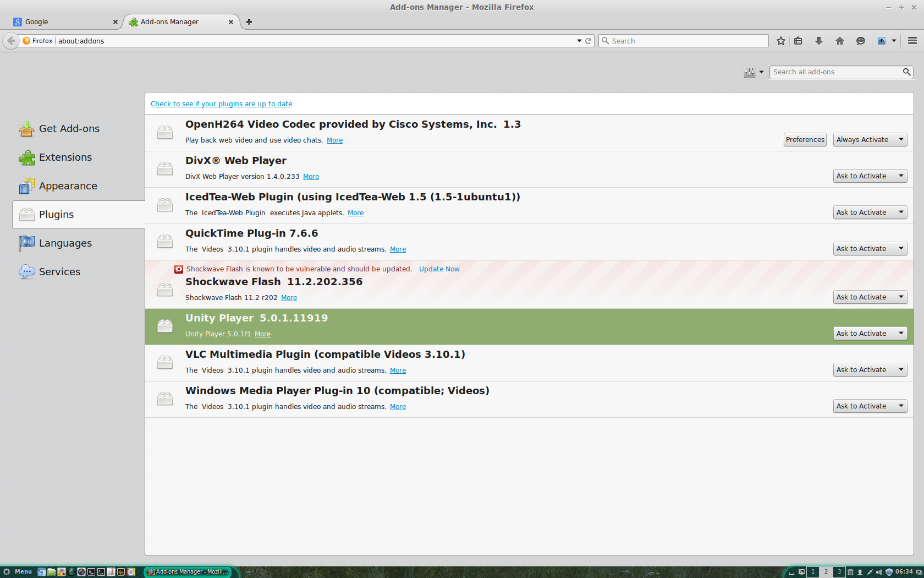Open the URL bar history dropdown

579,41
